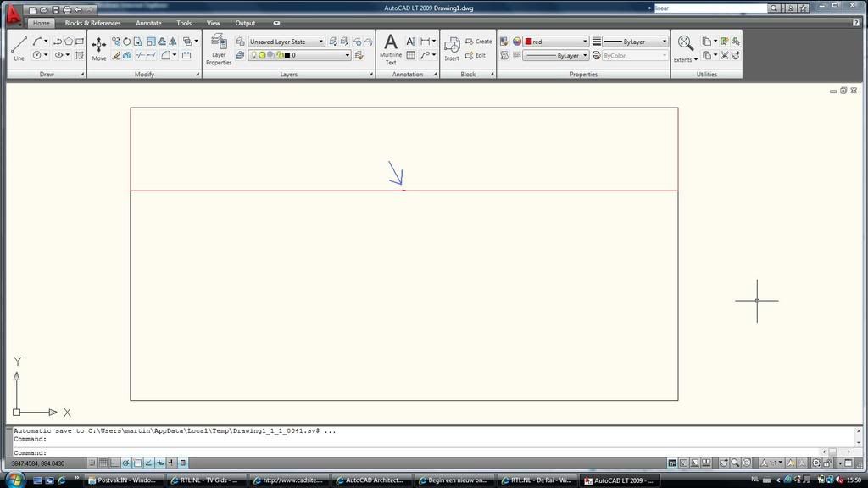Click Undo in Quick Access toolbar
The height and width of the screenshot is (488, 868).
pyautogui.click(x=79, y=10)
